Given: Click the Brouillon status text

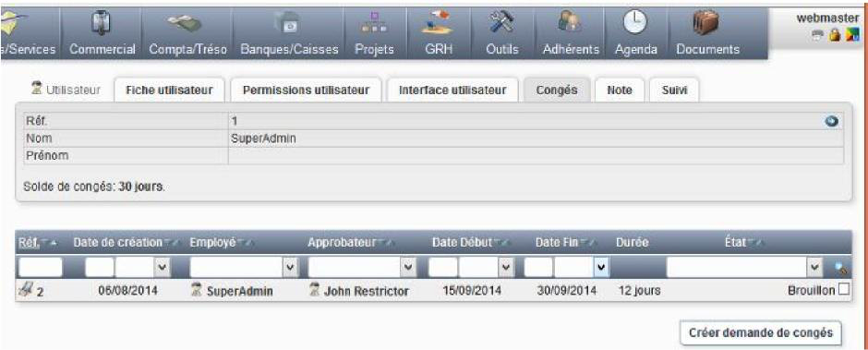Looking at the screenshot, I should pyautogui.click(x=811, y=290).
